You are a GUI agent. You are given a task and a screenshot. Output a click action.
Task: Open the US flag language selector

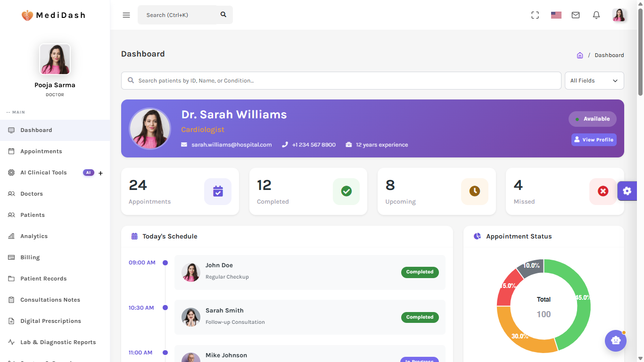pos(556,15)
